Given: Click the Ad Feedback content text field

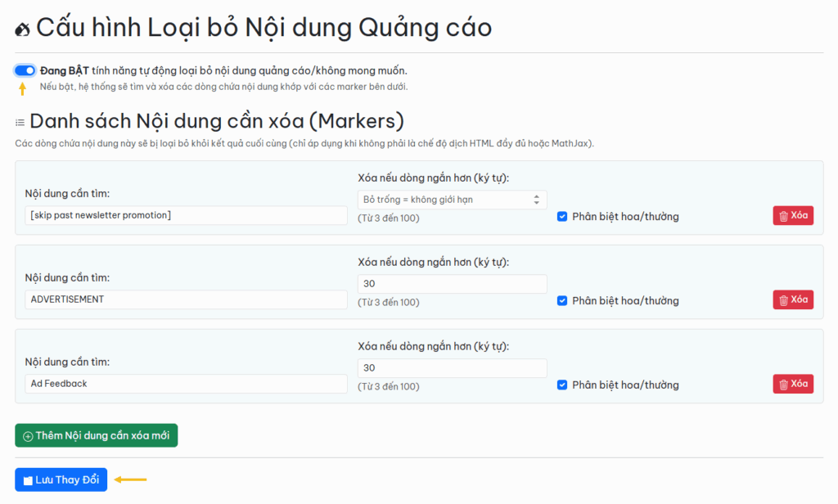Looking at the screenshot, I should [x=186, y=384].
